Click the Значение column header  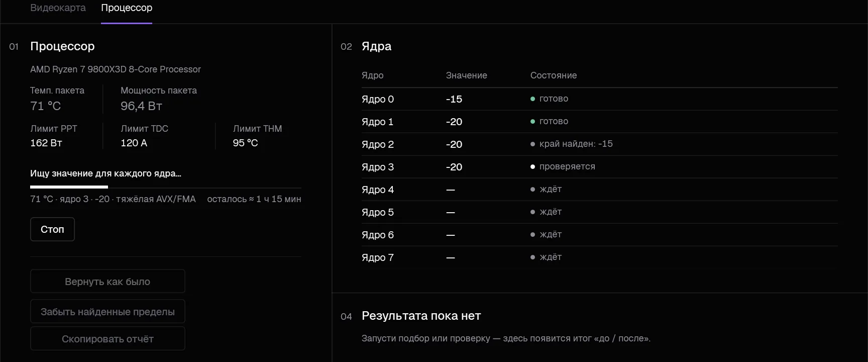click(x=467, y=75)
